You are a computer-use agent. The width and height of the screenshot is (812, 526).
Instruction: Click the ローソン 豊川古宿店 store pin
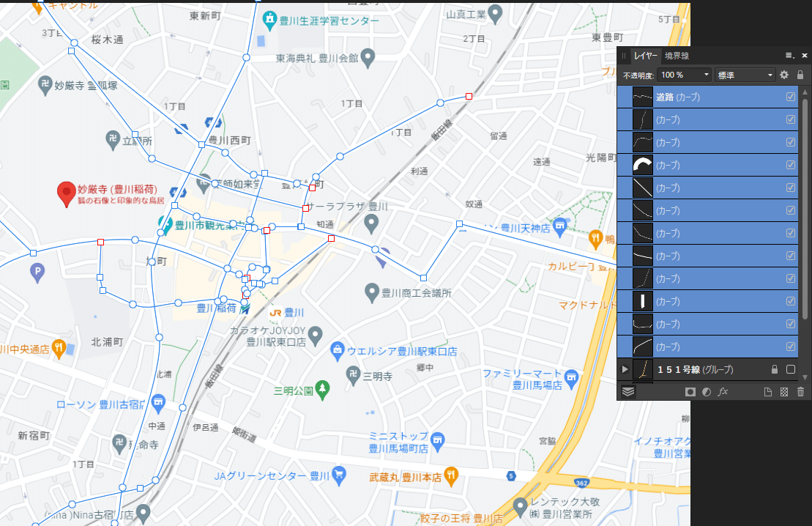[x=158, y=403]
